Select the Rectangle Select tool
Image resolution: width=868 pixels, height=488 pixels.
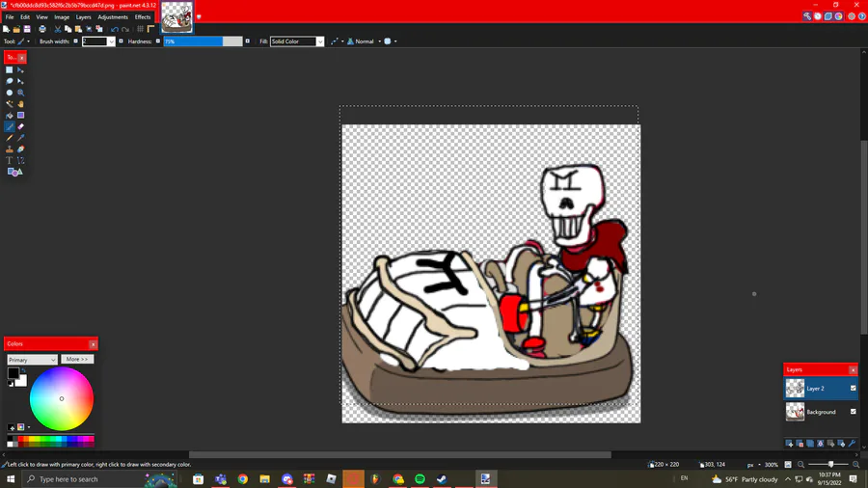coord(10,69)
